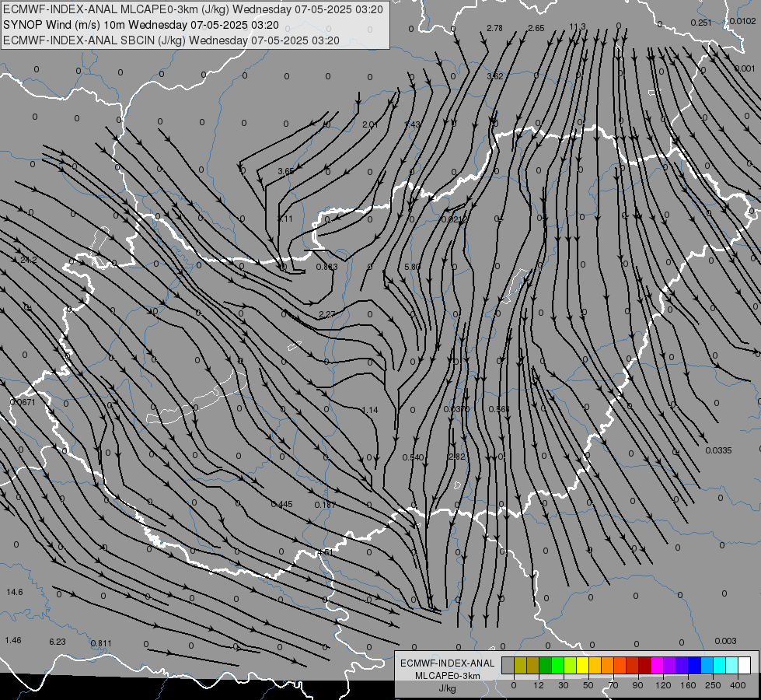
Task: Select the yellow-green legend swatch
Action: (x=571, y=666)
